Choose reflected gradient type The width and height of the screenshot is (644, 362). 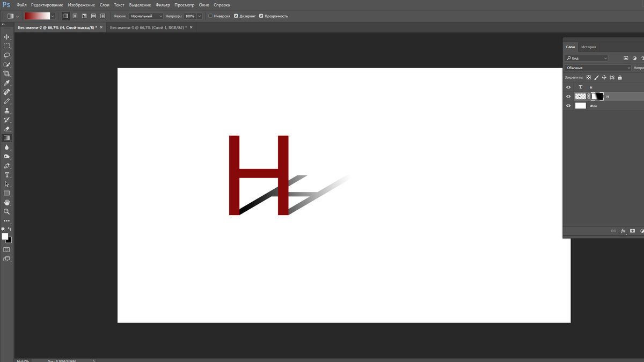coord(93,16)
